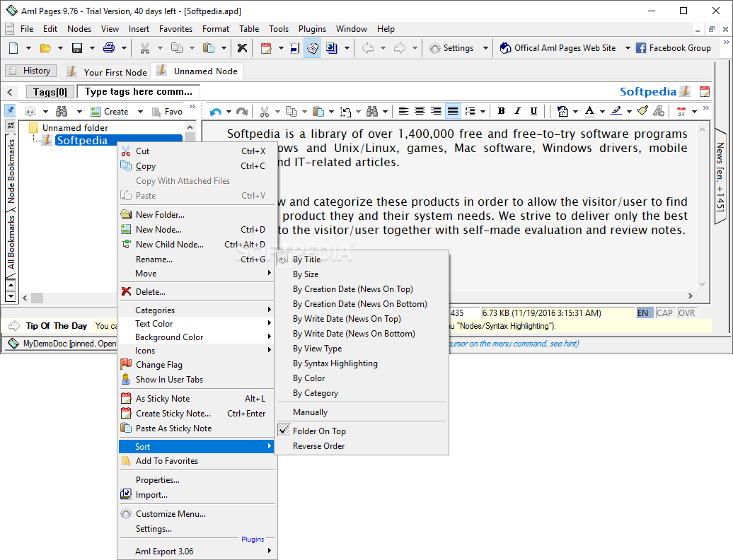This screenshot has height=560, width=733.
Task: Expand the Aml Export 3.06 submenu
Action: pos(197,551)
